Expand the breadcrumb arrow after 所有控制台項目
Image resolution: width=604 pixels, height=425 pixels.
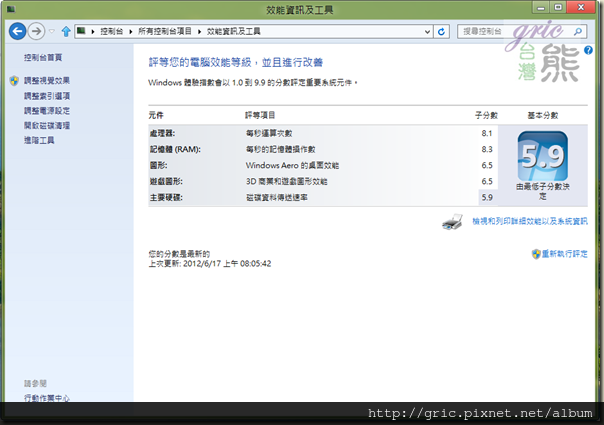coord(200,32)
